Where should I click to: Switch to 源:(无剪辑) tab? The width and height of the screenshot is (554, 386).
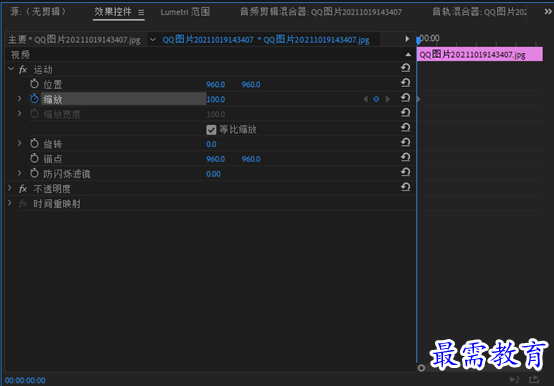click(38, 12)
